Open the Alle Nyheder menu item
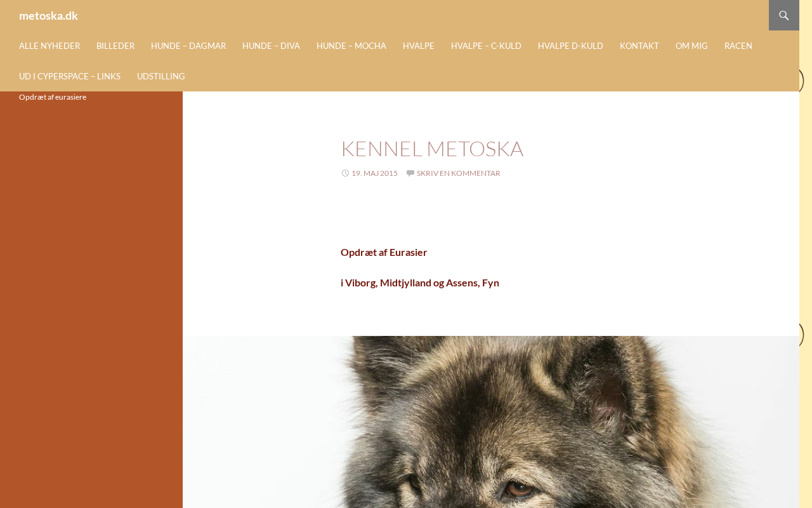 click(49, 46)
